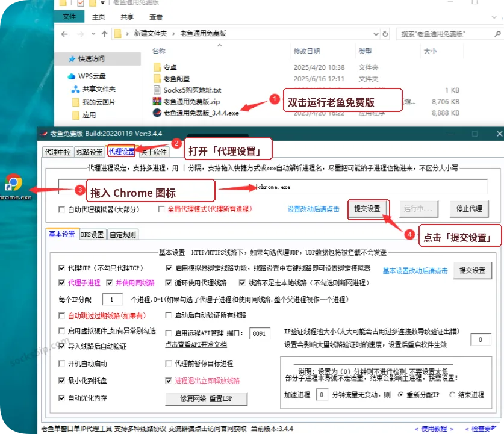The width and height of the screenshot is (504, 434).
Task: Click the 停止代理 button
Action: (469, 209)
